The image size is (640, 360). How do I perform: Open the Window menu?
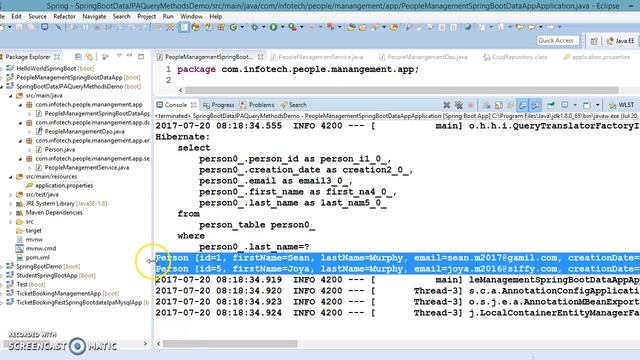click(x=191, y=16)
